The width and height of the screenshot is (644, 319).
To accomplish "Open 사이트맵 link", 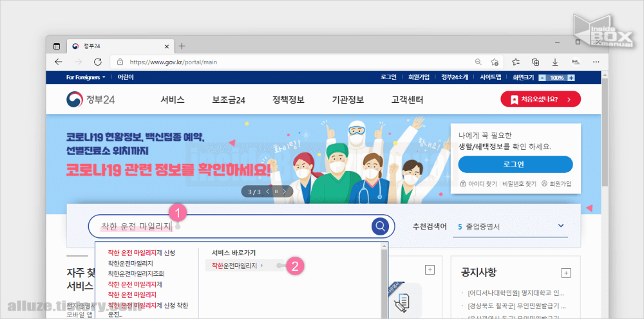I will [x=490, y=77].
